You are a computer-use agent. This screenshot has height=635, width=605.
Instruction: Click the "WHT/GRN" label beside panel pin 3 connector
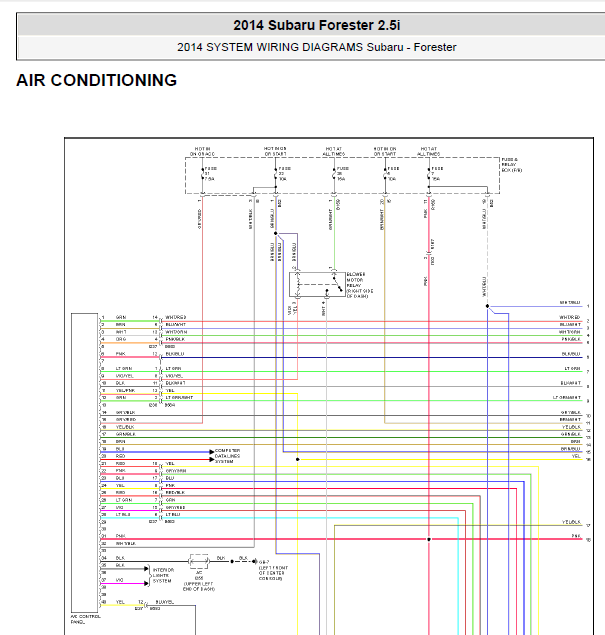[x=176, y=332]
